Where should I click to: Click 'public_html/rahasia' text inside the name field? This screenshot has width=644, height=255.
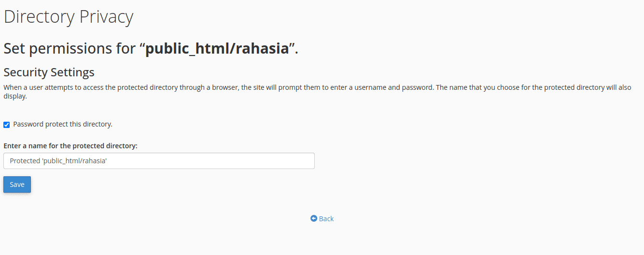(x=75, y=161)
